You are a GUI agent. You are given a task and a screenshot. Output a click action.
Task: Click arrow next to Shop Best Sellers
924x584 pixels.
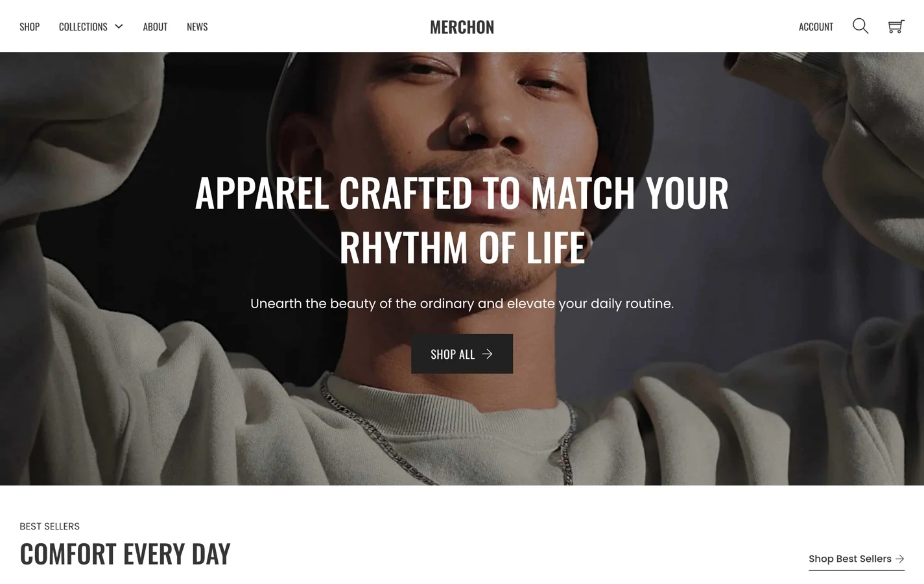pos(899,559)
